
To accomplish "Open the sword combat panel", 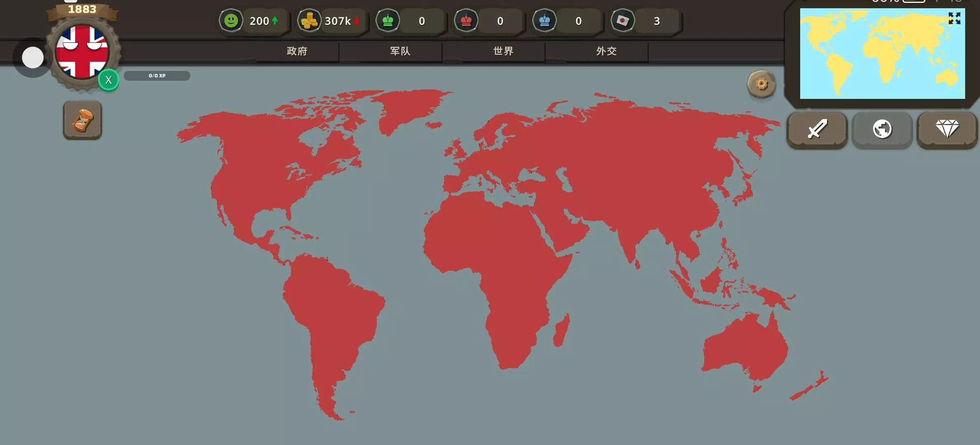I will 817,129.
